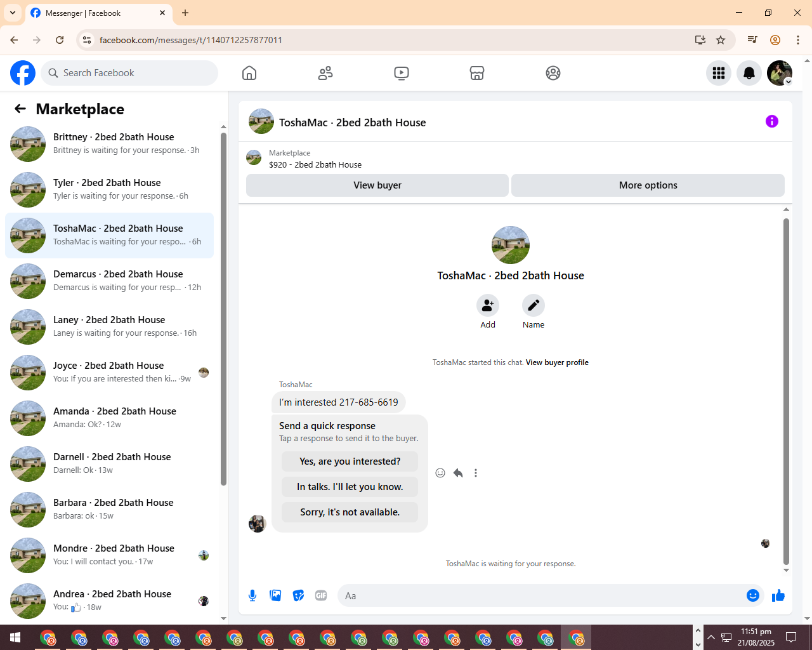Screen dimensions: 812x650
Task: Focus the Search Facebook box
Action: (x=129, y=73)
